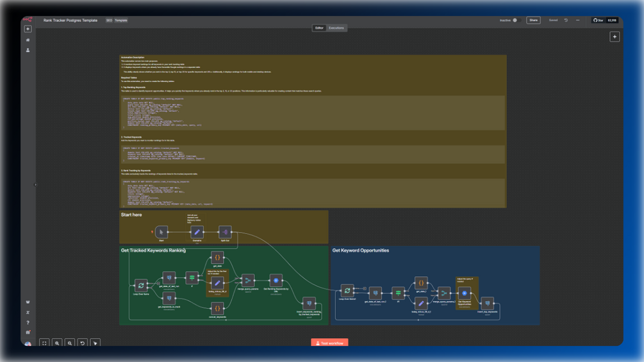Click the Get Keyword Opportunities section heading

(x=361, y=251)
